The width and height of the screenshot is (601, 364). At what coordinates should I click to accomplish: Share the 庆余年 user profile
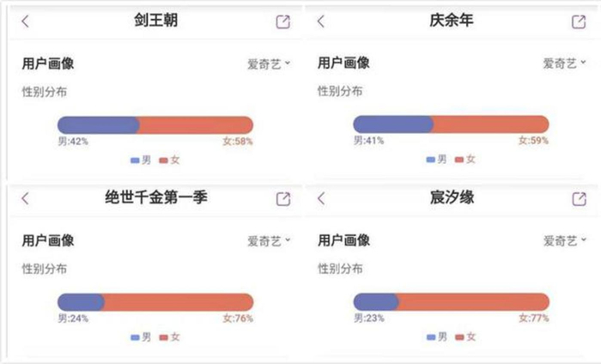579,21
